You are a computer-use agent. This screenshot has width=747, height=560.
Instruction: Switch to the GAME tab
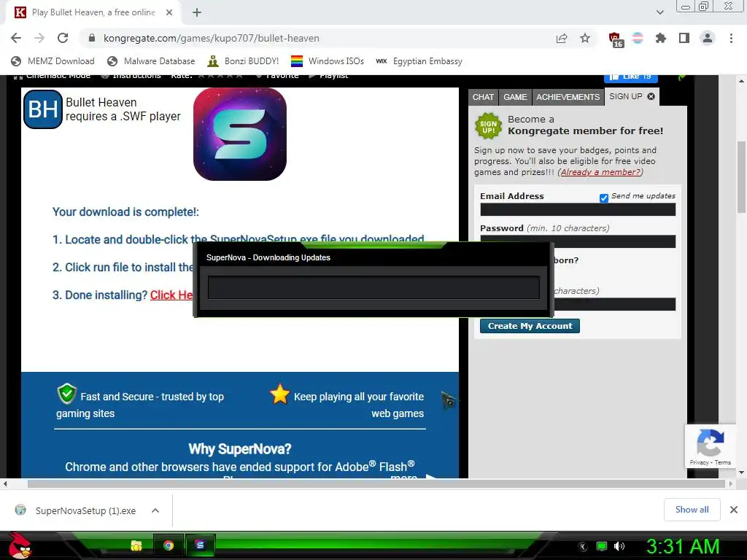[x=515, y=97]
